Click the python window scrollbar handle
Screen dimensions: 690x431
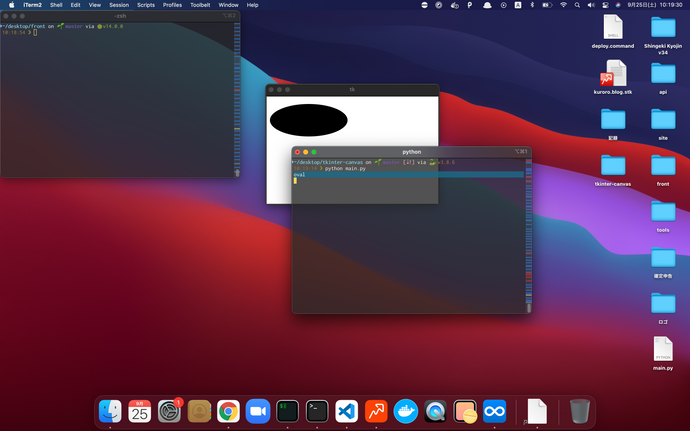(529, 308)
